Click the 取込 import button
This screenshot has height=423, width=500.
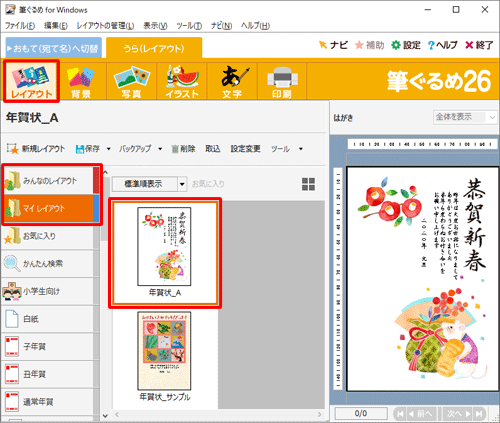click(x=213, y=149)
